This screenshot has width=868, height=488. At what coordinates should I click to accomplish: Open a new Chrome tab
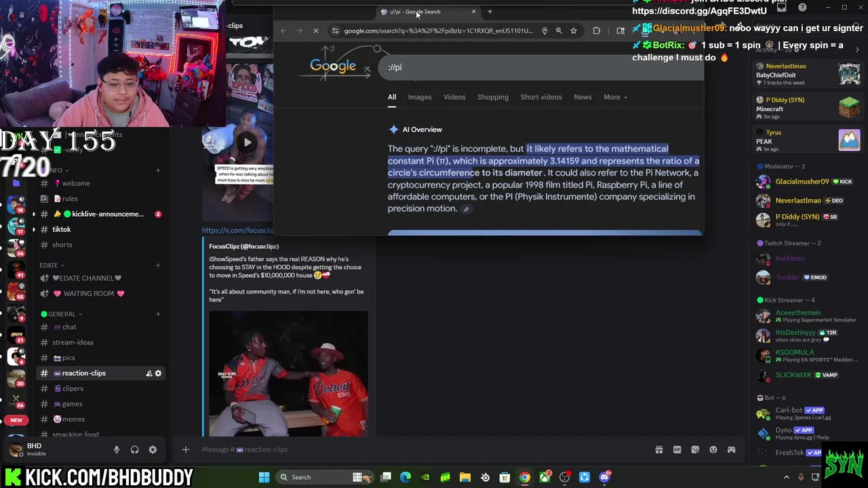click(490, 11)
